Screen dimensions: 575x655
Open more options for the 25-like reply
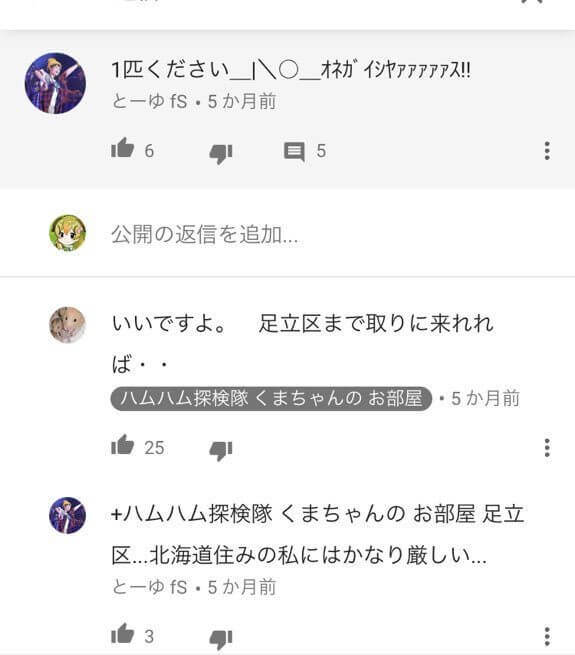547,448
